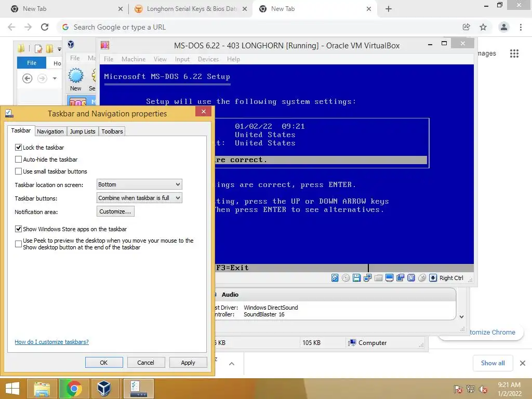Enable Auto-hide the taskbar

[x=18, y=159]
